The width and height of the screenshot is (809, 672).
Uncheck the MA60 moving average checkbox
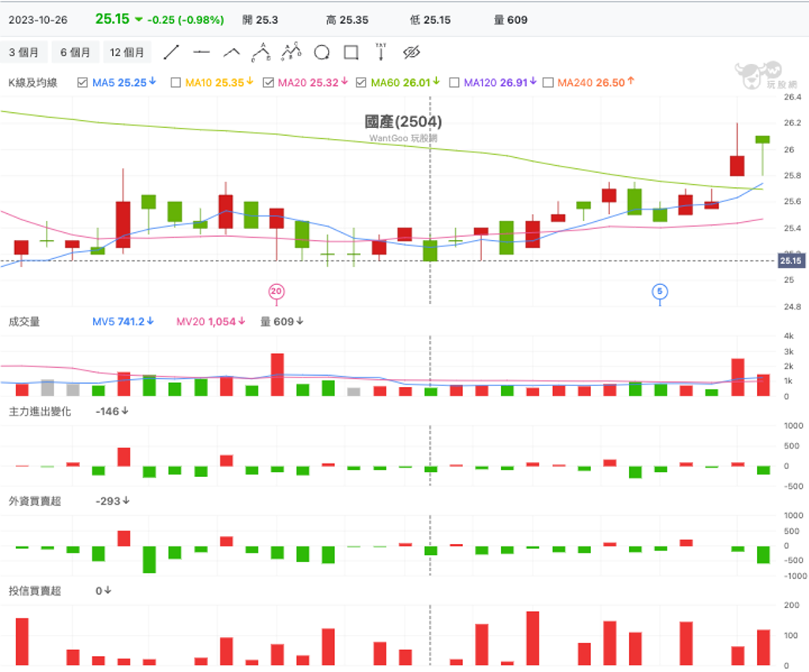361,82
